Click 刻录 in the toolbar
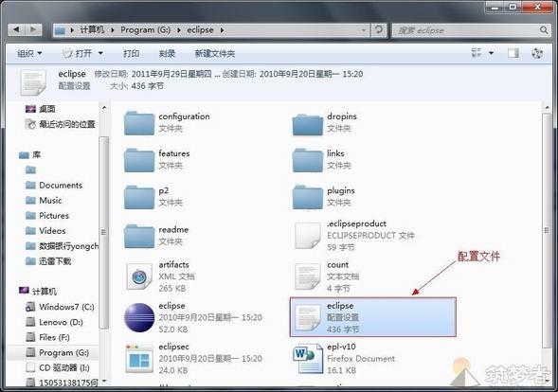 click(167, 53)
